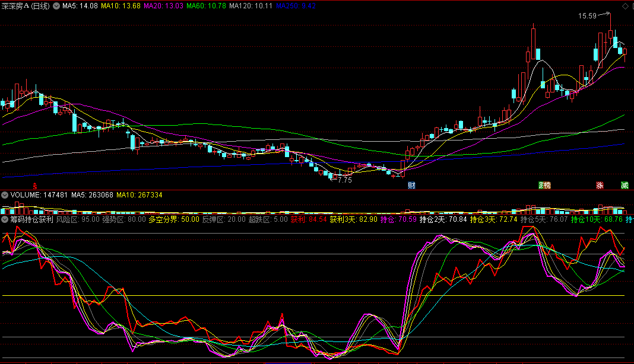
Task: Click the VOLUME: 147481 label
Action: (x=39, y=195)
